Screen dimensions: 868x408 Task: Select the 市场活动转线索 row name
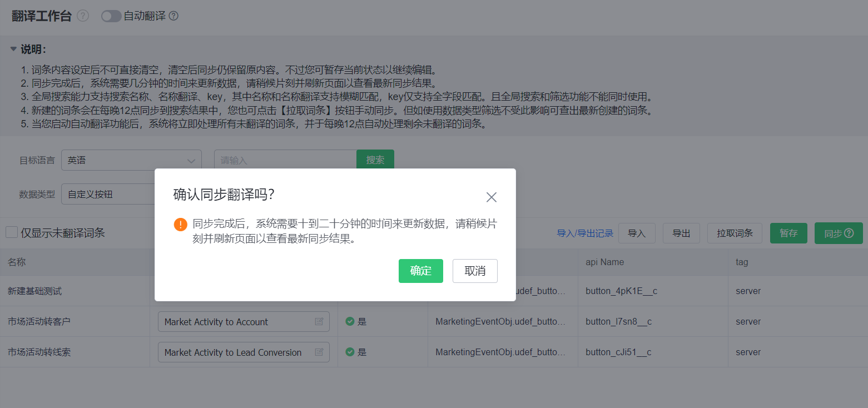coord(39,352)
